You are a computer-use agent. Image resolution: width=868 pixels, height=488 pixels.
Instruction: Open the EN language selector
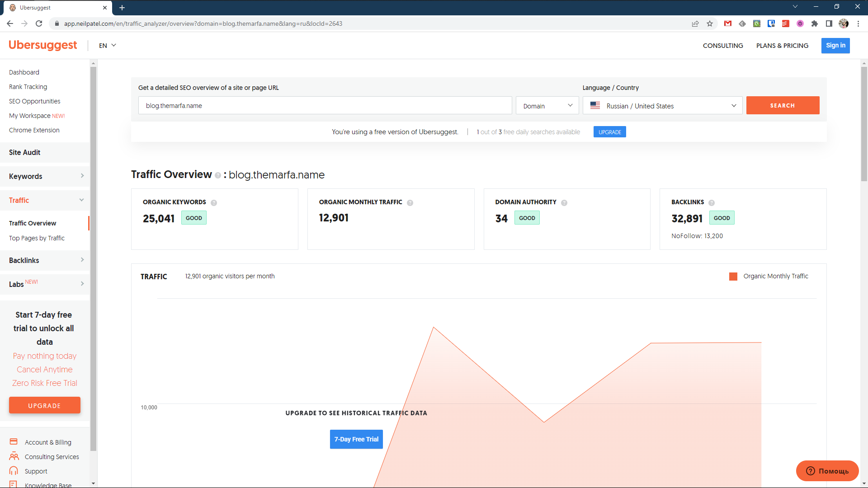(x=108, y=46)
